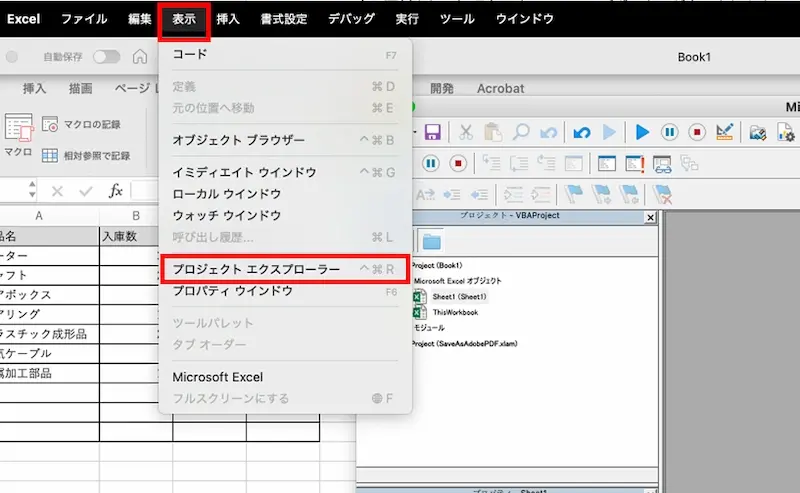Choose ウォッチ ウインドウ from the menu
The width and height of the screenshot is (800, 493).
tap(285, 215)
